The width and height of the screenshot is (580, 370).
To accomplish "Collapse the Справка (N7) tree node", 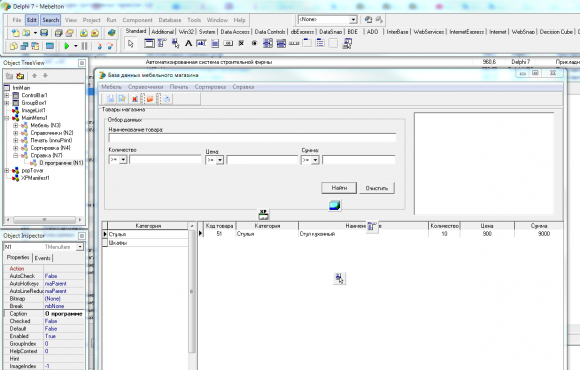I will 16,155.
